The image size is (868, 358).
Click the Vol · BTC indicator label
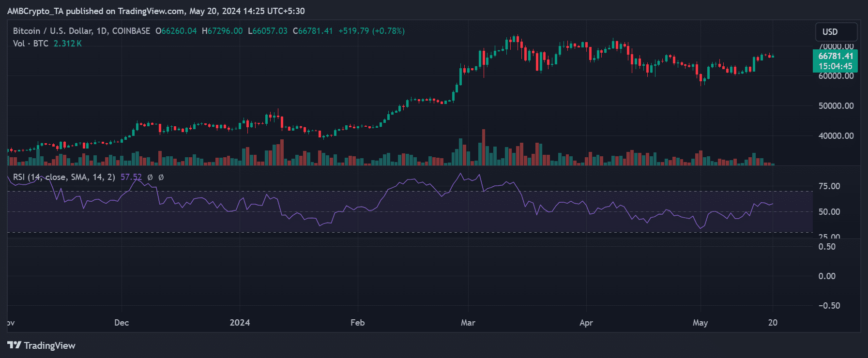click(30, 44)
